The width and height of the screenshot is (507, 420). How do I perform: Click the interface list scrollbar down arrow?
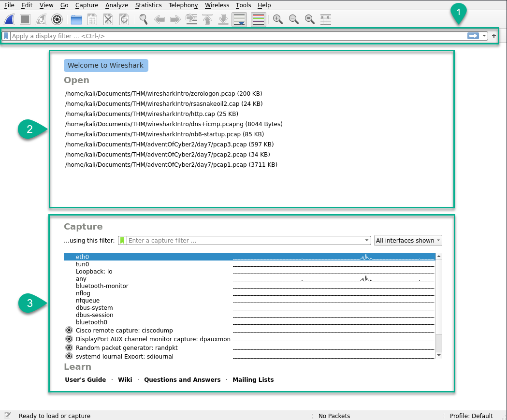pos(439,355)
